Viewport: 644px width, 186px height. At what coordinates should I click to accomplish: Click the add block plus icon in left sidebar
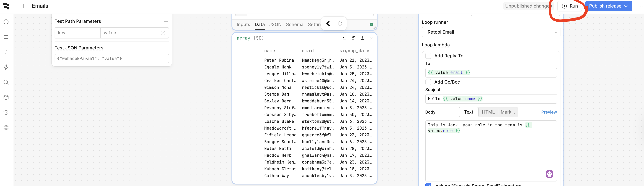coord(6,22)
